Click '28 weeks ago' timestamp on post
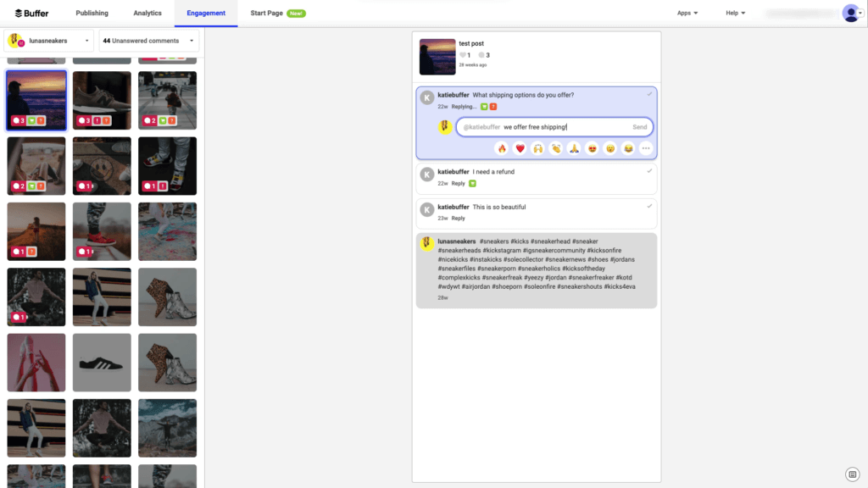 pyautogui.click(x=473, y=65)
